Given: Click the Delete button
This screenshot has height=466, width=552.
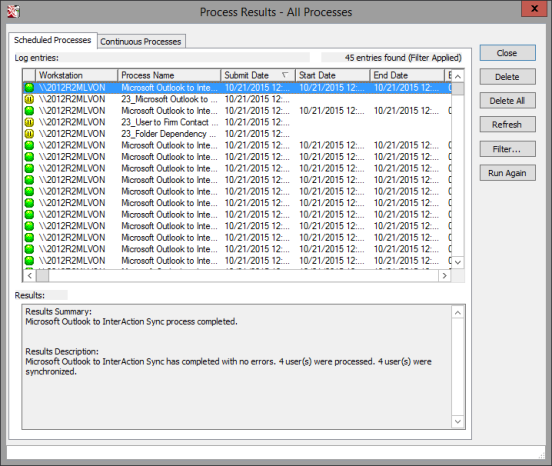Looking at the screenshot, I should pyautogui.click(x=507, y=77).
